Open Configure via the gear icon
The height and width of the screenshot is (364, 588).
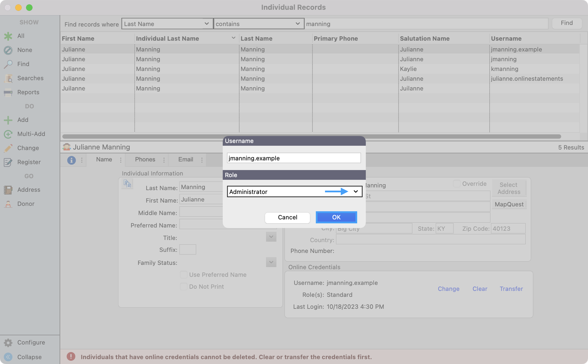tap(8, 342)
